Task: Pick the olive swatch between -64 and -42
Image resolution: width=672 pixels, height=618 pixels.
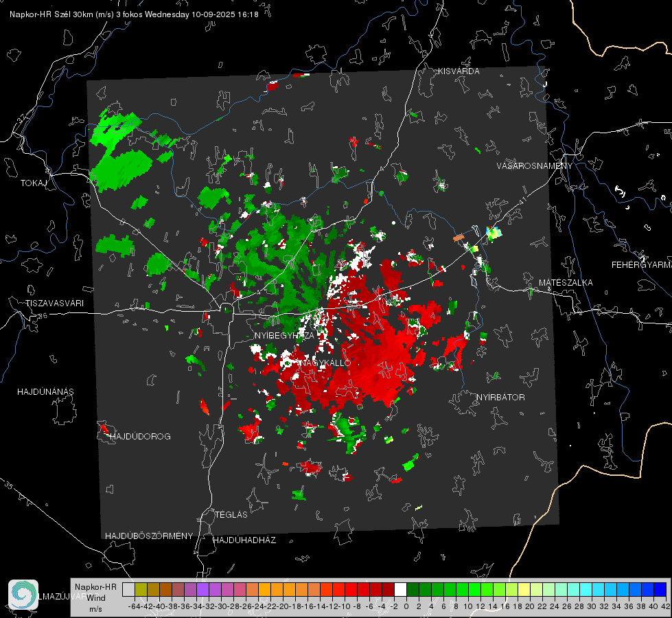Action: 141,589
